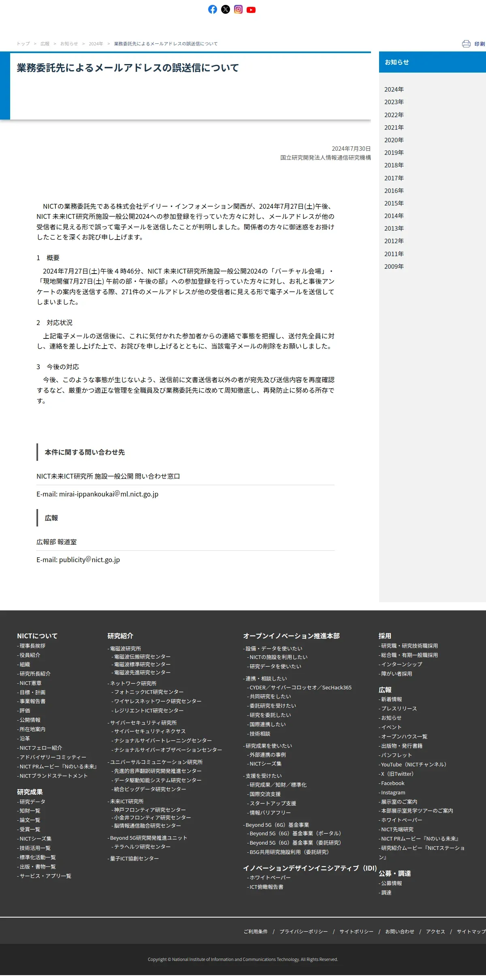Image resolution: width=486 pixels, height=980 pixels.
Task: Select 2014年 in the sidebar archive
Action: (394, 216)
